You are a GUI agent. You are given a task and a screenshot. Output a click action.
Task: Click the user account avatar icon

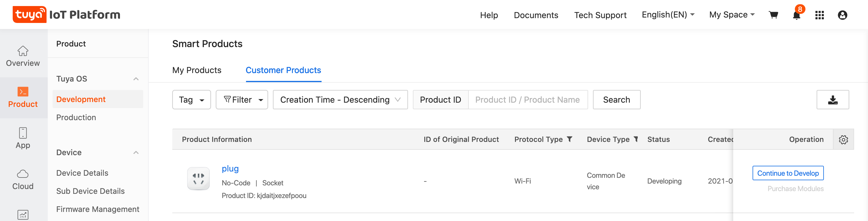(842, 15)
